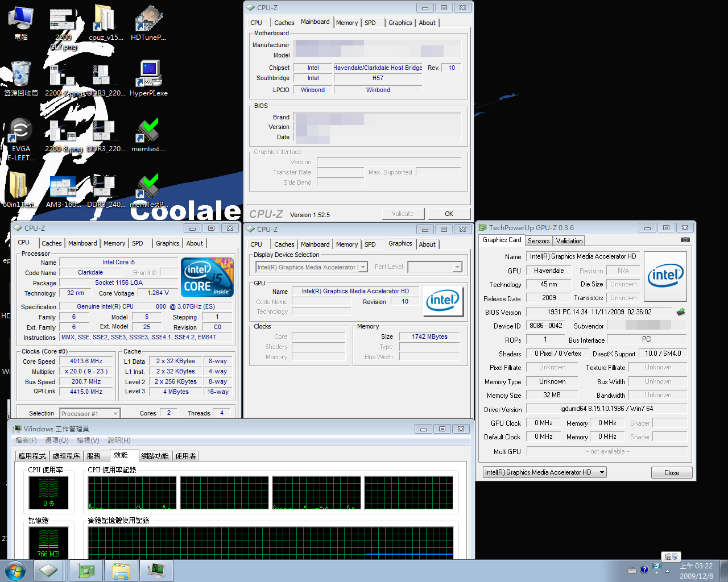
Task: Open the Perf Level dropdown in CPU-Z
Action: click(435, 267)
